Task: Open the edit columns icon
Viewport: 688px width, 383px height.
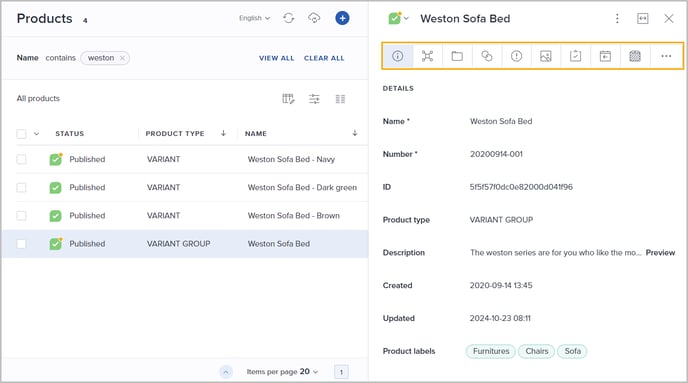Action: pos(288,99)
